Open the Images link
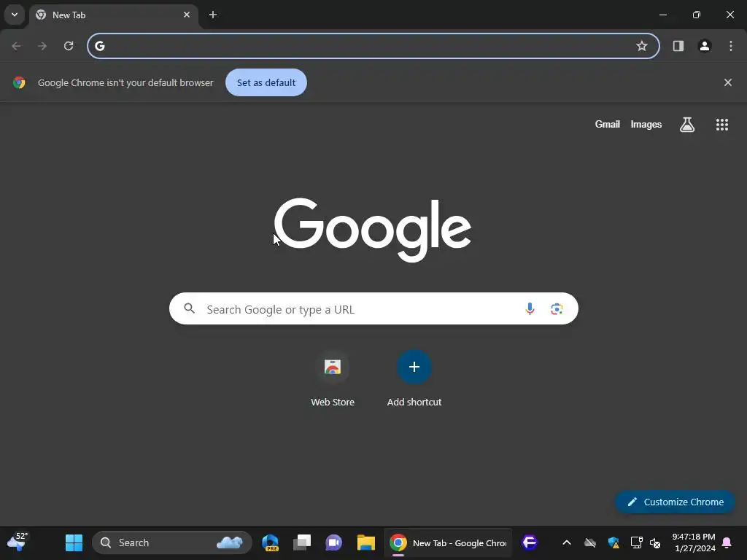 (646, 124)
